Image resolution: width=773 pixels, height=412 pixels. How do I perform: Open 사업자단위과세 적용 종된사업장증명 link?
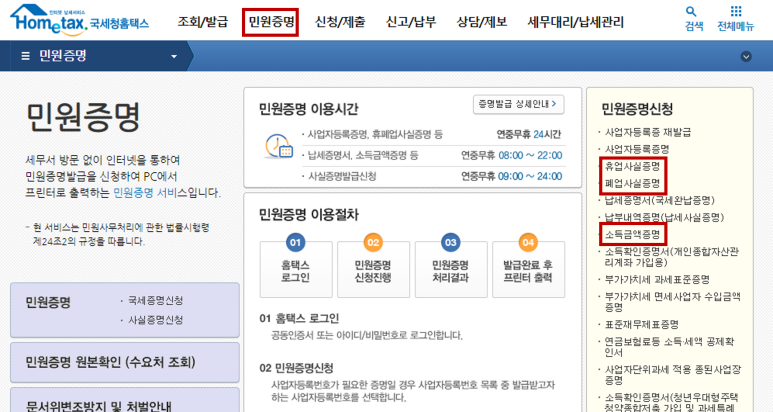coord(672,375)
